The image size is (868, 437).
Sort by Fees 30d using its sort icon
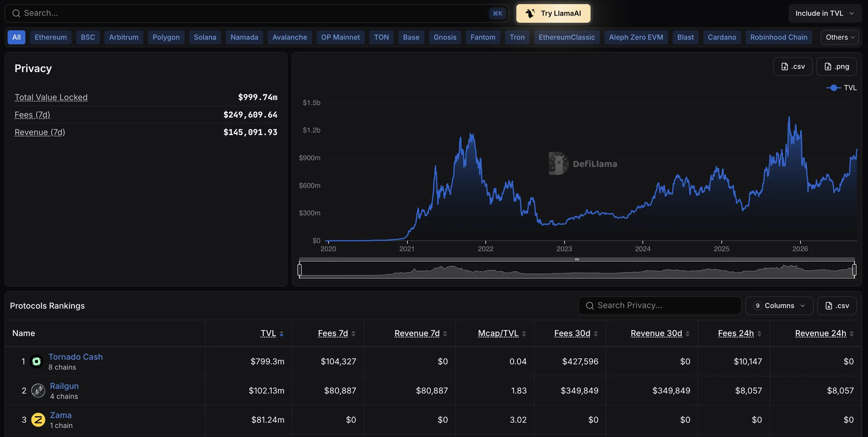[x=596, y=334]
